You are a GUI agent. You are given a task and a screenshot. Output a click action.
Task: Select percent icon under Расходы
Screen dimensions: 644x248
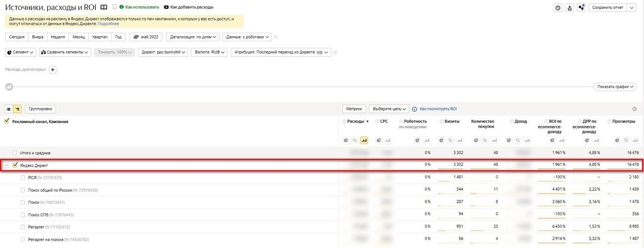click(355, 140)
